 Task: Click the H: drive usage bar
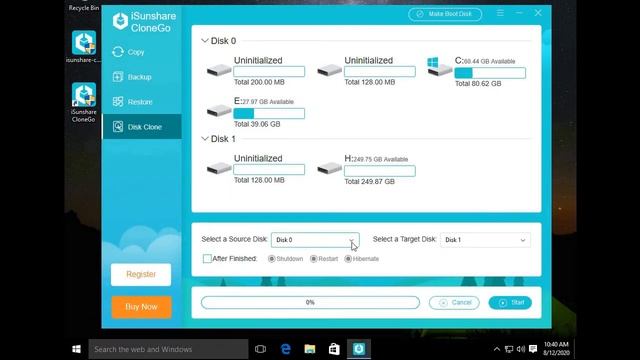[x=380, y=171]
